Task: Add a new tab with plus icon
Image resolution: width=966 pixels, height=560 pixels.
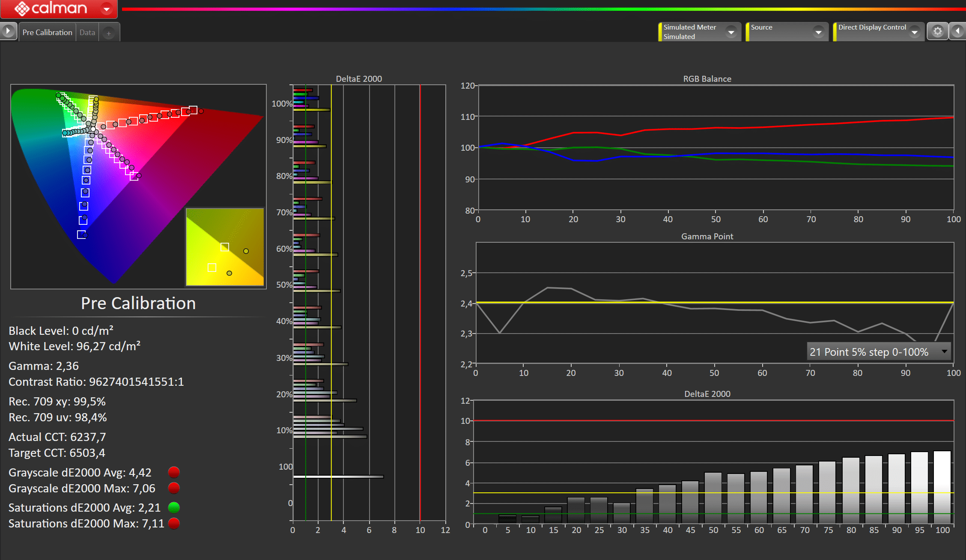Action: click(x=109, y=33)
